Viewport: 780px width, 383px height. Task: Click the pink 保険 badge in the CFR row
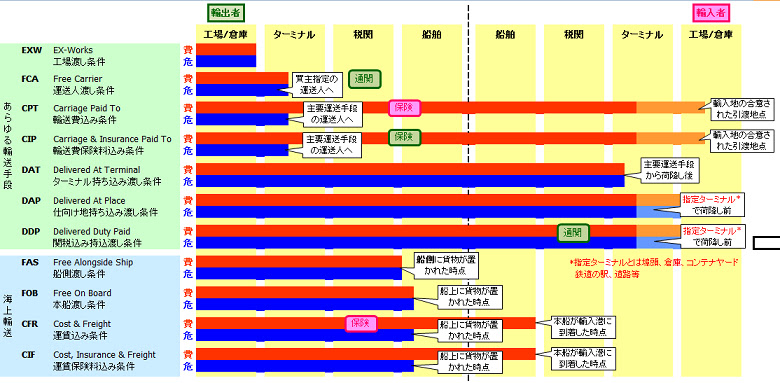tap(361, 324)
